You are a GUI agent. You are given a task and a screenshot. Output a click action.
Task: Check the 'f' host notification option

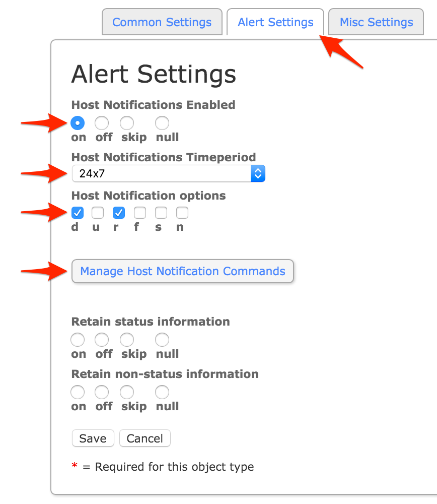(140, 213)
